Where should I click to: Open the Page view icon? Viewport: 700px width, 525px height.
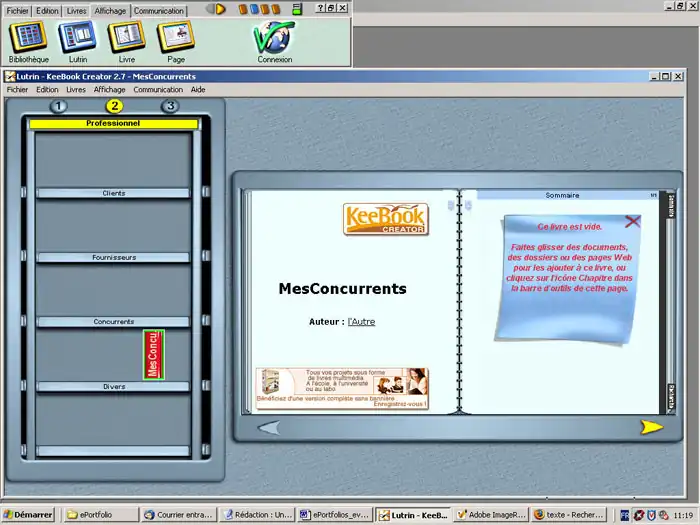pyautogui.click(x=176, y=36)
